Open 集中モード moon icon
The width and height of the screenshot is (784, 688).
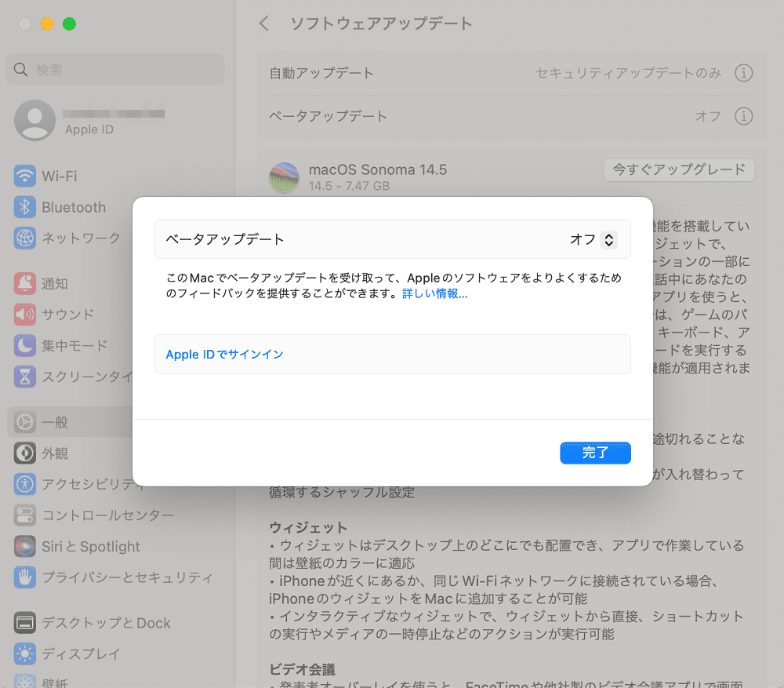click(24, 346)
